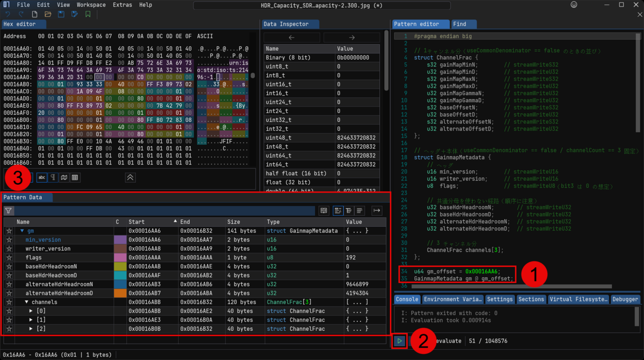The image size is (644, 360).
Task: Click the double chevron up icon in hex editor
Action: 130,178
